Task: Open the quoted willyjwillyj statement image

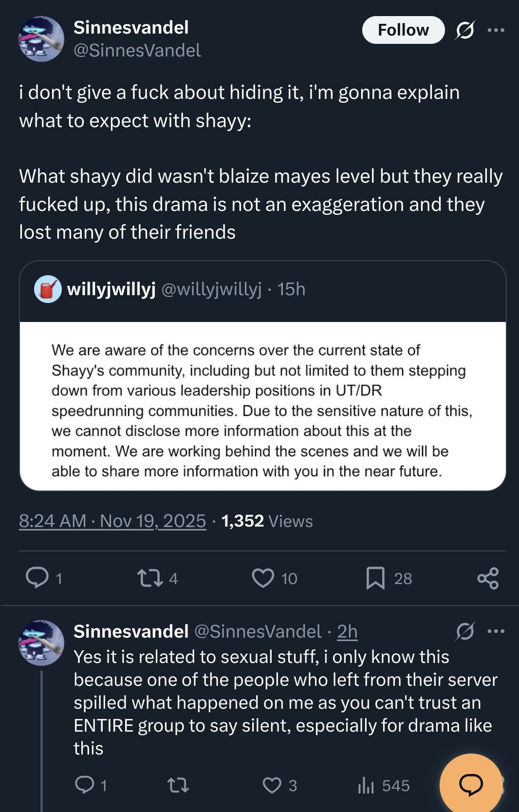Action: pyautogui.click(x=262, y=406)
